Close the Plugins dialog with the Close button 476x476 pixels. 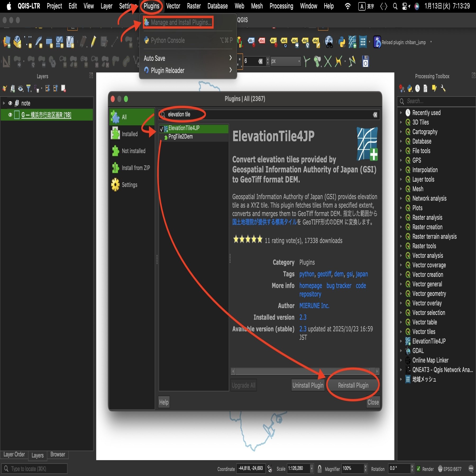(373, 402)
